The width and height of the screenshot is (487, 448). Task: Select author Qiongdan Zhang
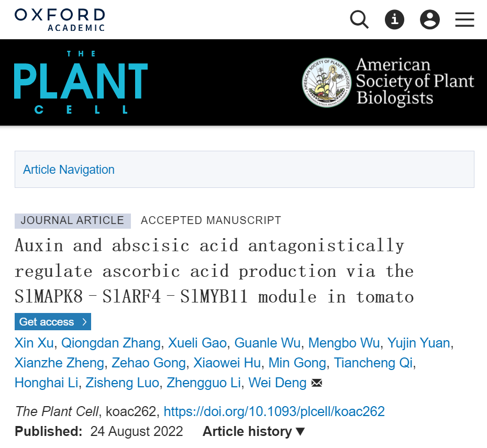point(111,343)
